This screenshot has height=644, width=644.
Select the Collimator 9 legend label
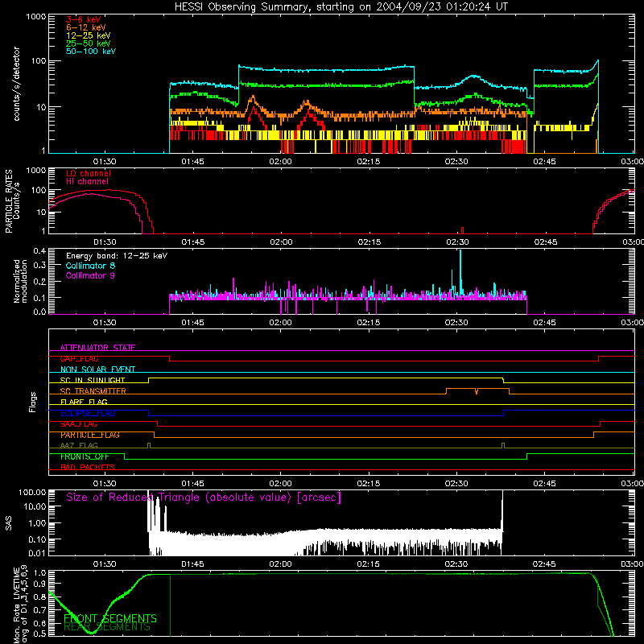coord(90,275)
